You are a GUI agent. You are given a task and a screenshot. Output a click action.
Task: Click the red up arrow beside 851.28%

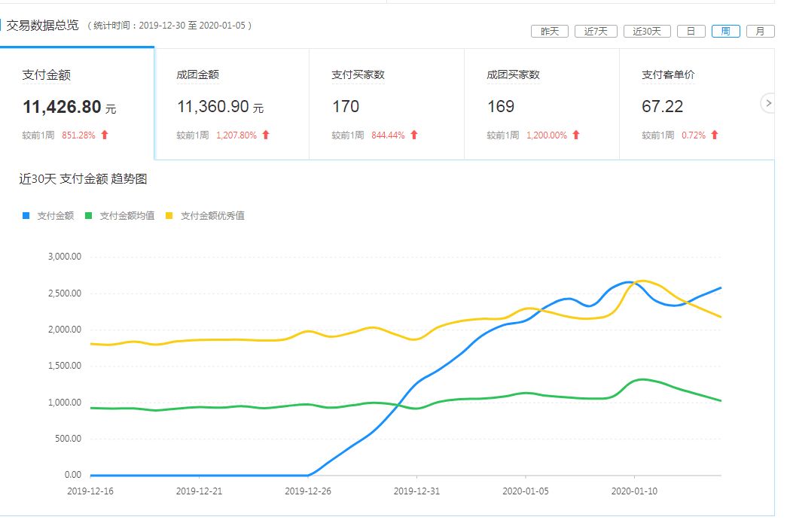(105, 135)
